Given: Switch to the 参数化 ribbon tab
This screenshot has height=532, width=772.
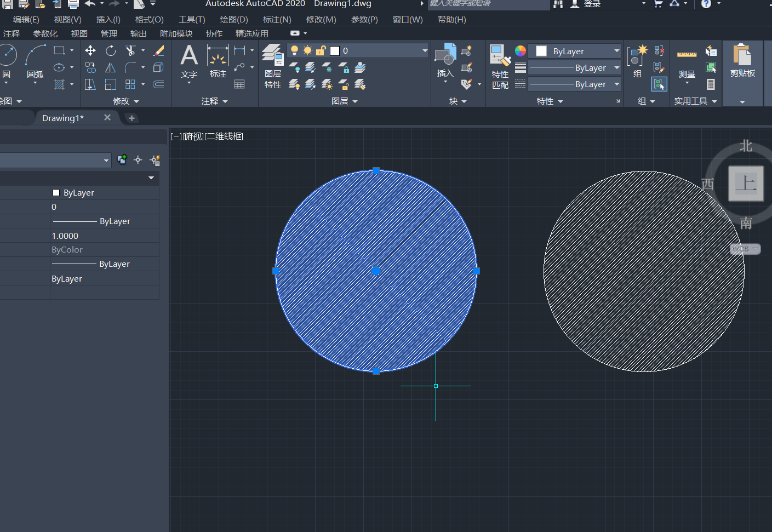Looking at the screenshot, I should 45,34.
